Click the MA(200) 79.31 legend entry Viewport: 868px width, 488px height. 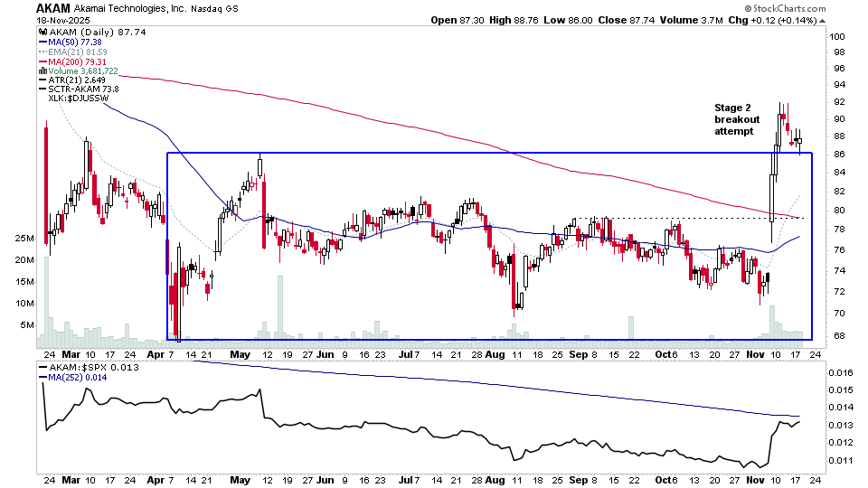click(x=77, y=62)
